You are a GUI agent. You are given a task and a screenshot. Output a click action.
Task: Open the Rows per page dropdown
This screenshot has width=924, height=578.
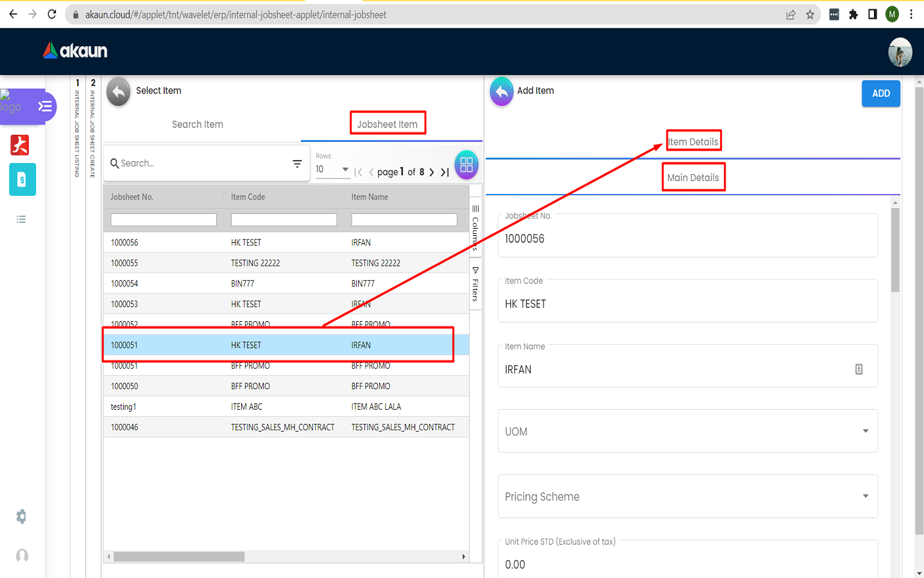click(x=332, y=170)
